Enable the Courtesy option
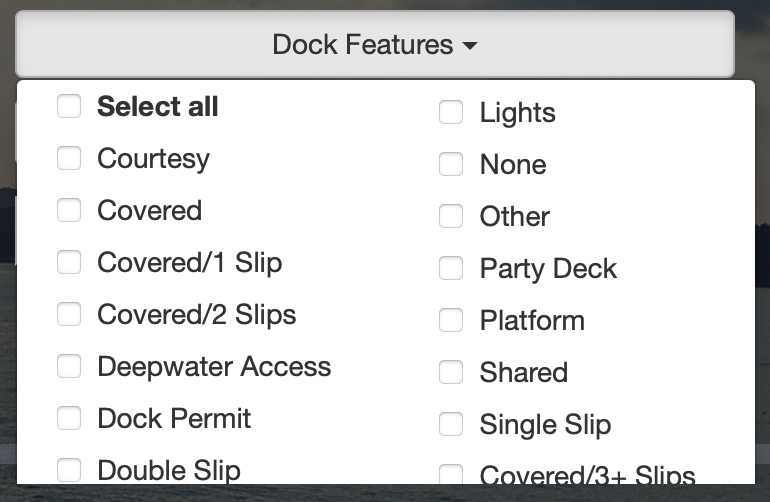 point(69,158)
